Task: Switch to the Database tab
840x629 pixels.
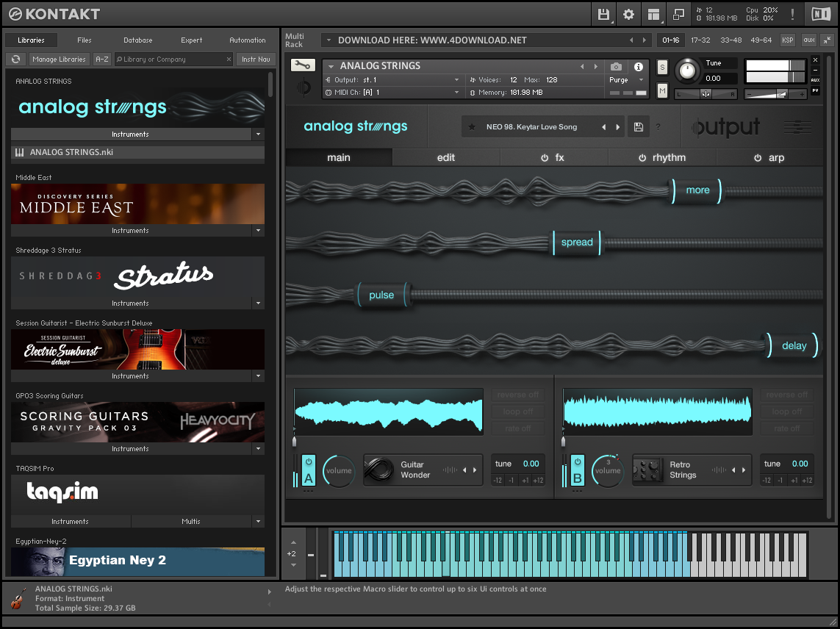Action: click(x=137, y=40)
